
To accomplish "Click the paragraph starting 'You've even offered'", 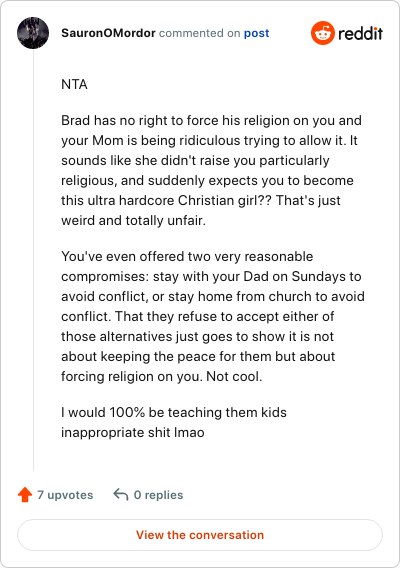I will pyautogui.click(x=212, y=316).
